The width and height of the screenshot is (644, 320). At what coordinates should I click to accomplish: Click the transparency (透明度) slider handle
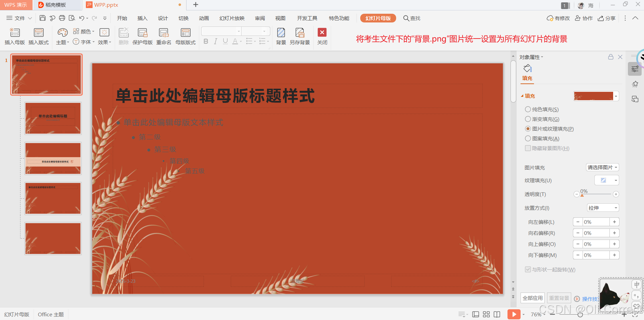582,195
